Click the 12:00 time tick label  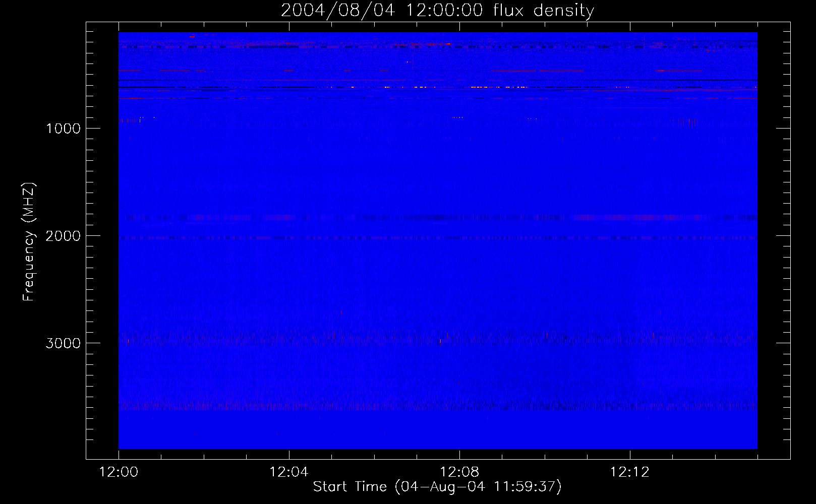(119, 472)
